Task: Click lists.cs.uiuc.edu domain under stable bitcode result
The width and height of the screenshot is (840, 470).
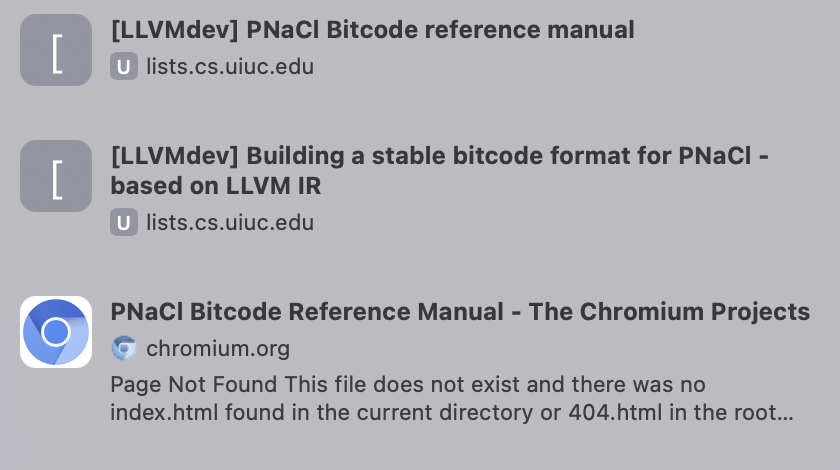Action: [230, 223]
